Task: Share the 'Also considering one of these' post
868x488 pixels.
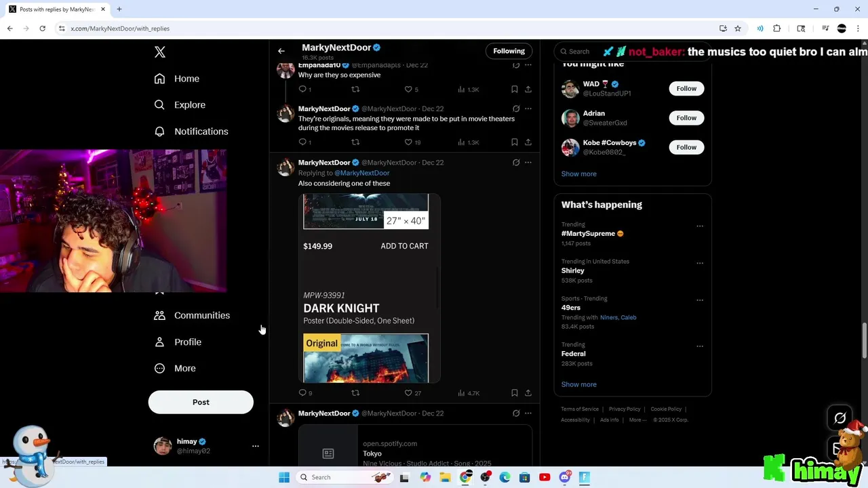Action: [528, 393]
